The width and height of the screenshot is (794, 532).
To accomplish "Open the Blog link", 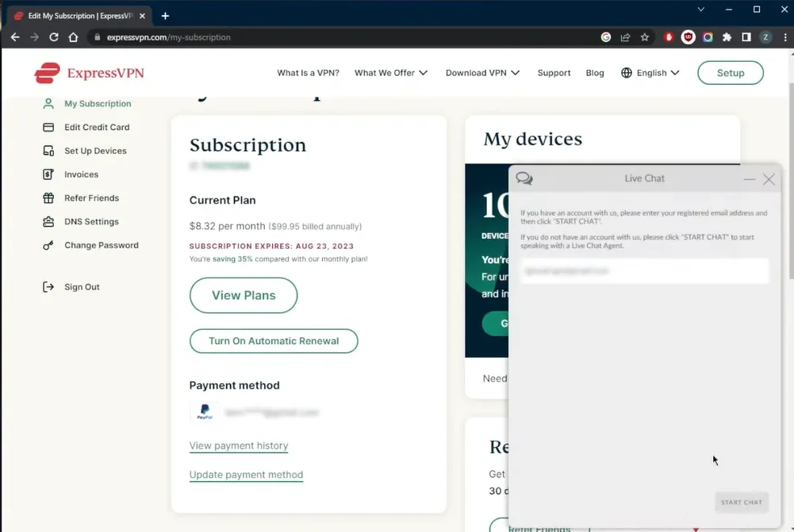I will click(594, 73).
